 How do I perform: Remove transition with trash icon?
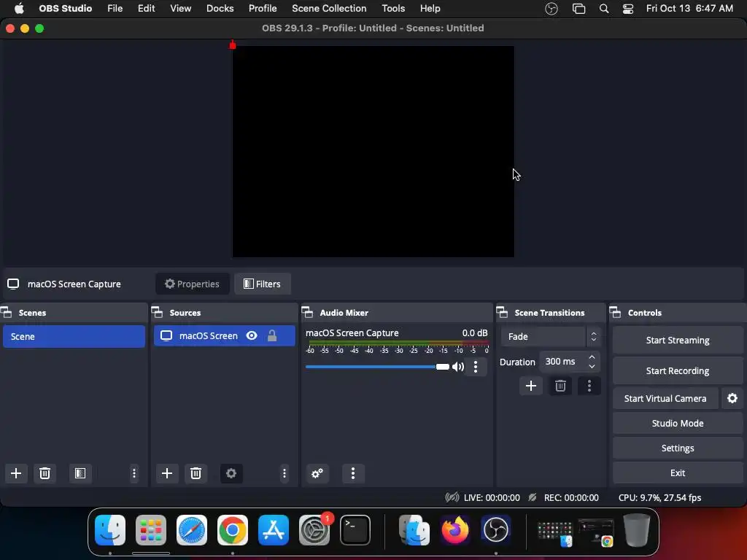[x=560, y=386]
